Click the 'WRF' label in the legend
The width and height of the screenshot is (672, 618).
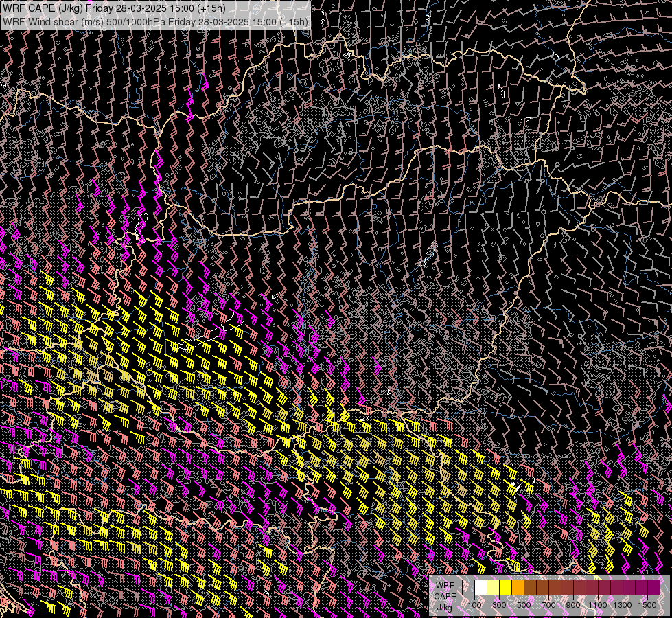(445, 586)
